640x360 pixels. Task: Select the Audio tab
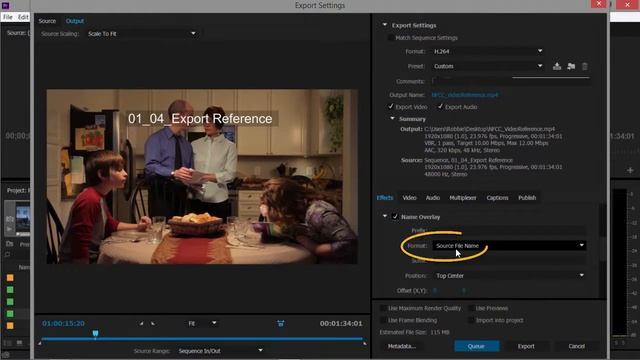[x=433, y=198]
